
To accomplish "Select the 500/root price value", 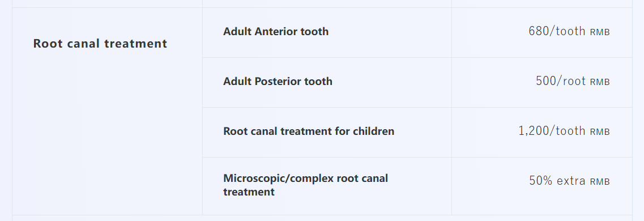I will pos(561,81).
